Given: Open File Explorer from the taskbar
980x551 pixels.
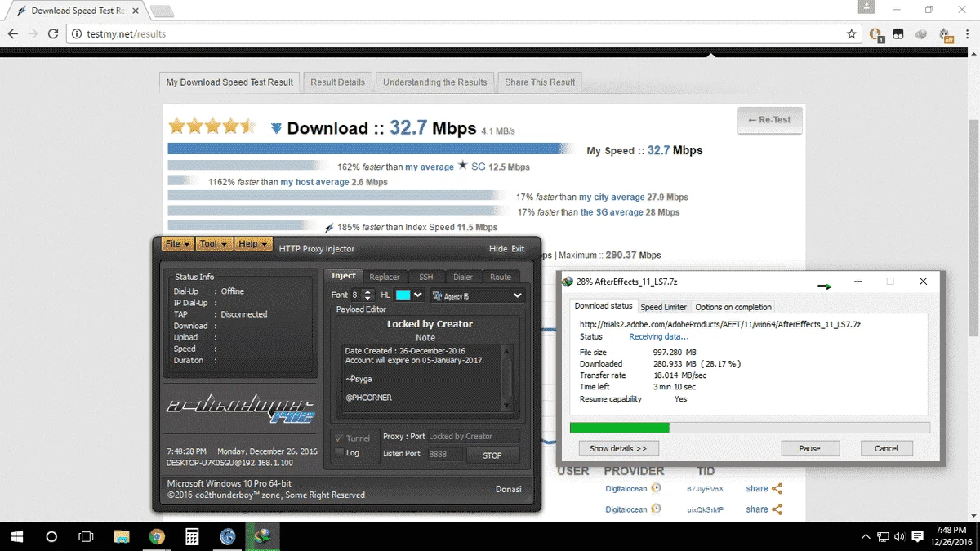Looking at the screenshot, I should 122,537.
